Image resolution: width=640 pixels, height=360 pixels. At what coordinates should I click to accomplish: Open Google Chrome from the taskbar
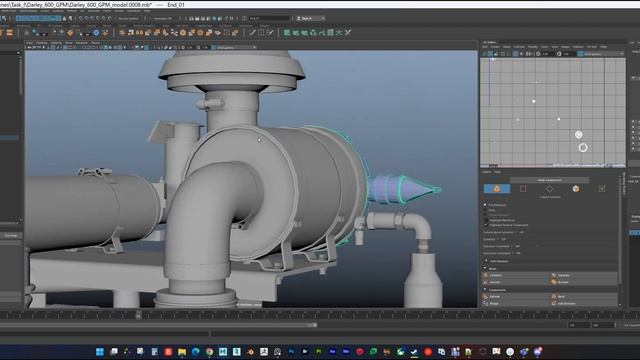coord(209,352)
